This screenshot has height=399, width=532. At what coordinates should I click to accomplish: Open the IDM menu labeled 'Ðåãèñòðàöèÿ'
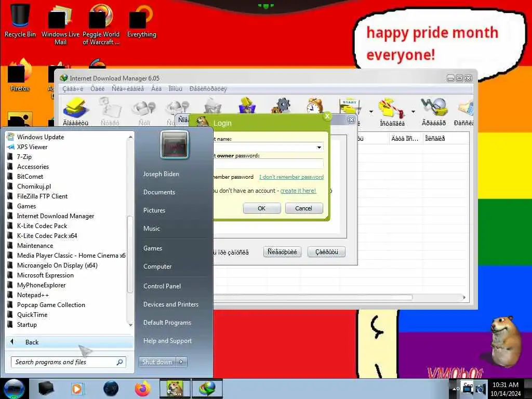point(208,88)
